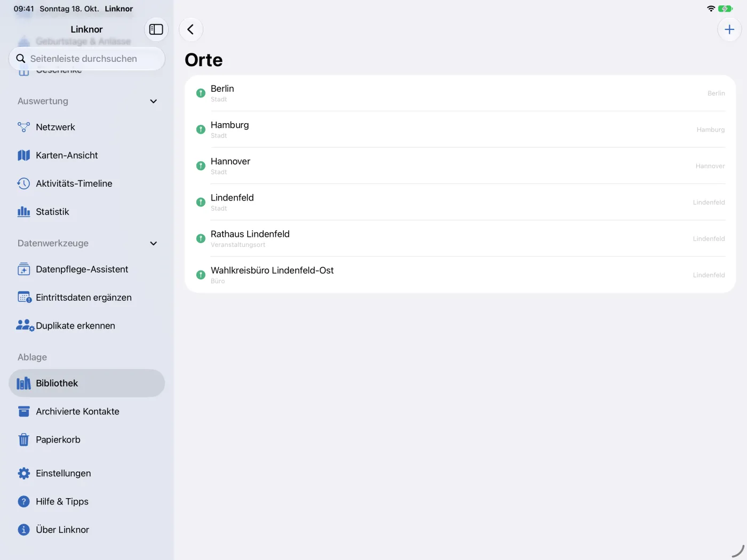The height and width of the screenshot is (560, 747).
Task: Click the Karten-Ansicht map icon
Action: pos(23,155)
